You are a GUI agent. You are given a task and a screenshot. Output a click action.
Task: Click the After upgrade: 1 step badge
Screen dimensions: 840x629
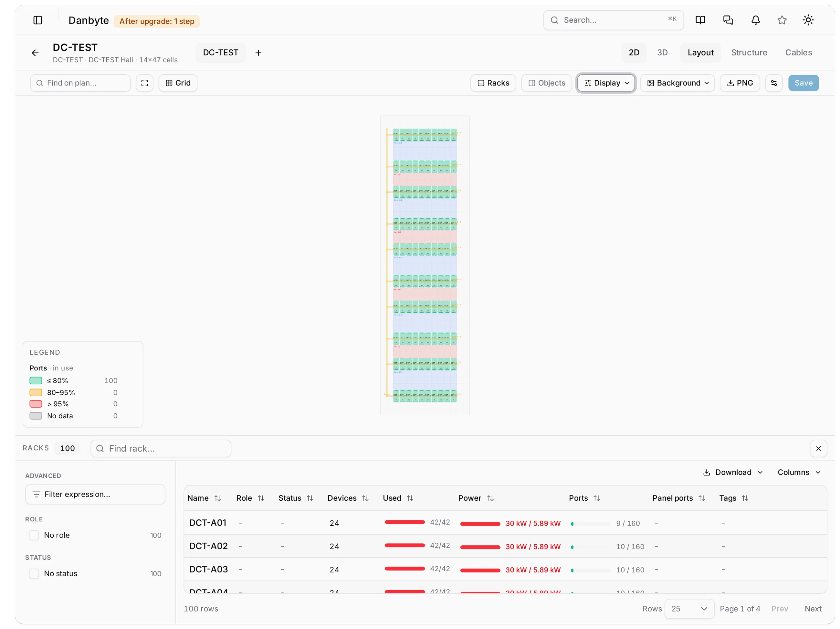click(x=157, y=21)
